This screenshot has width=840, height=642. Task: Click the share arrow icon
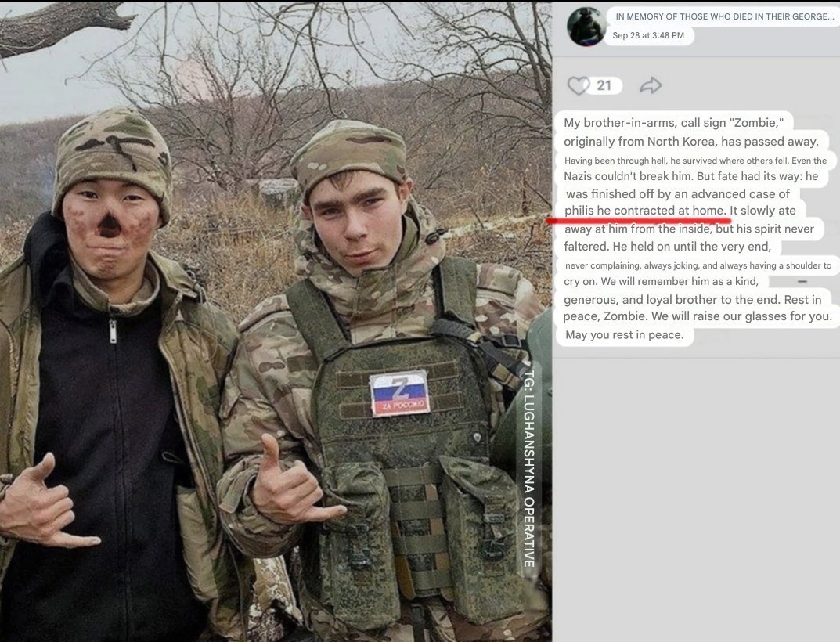click(x=651, y=85)
